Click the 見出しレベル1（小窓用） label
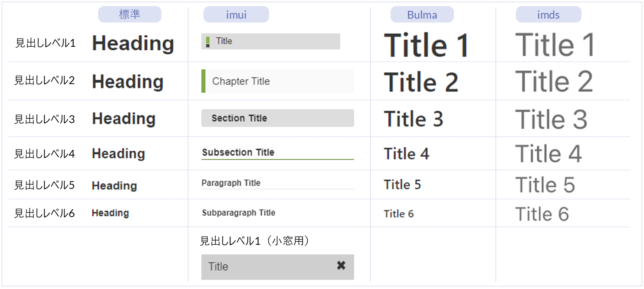 [255, 241]
